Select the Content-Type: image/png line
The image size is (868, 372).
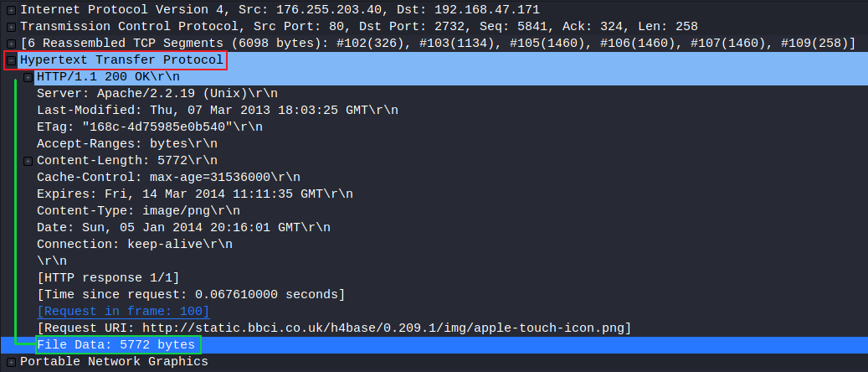[138, 210]
